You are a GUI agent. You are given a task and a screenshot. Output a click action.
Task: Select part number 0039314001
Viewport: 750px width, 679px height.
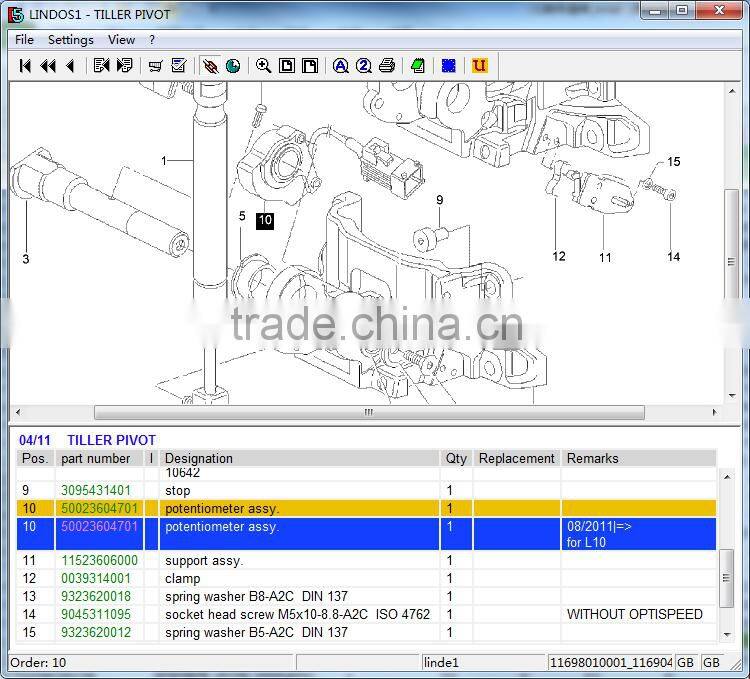pos(96,579)
